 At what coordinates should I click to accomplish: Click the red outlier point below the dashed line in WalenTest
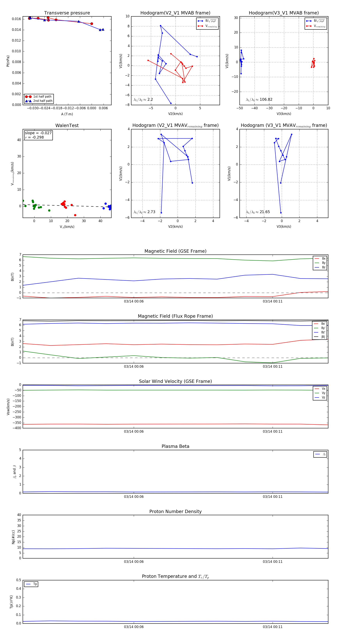(x=75, y=215)
